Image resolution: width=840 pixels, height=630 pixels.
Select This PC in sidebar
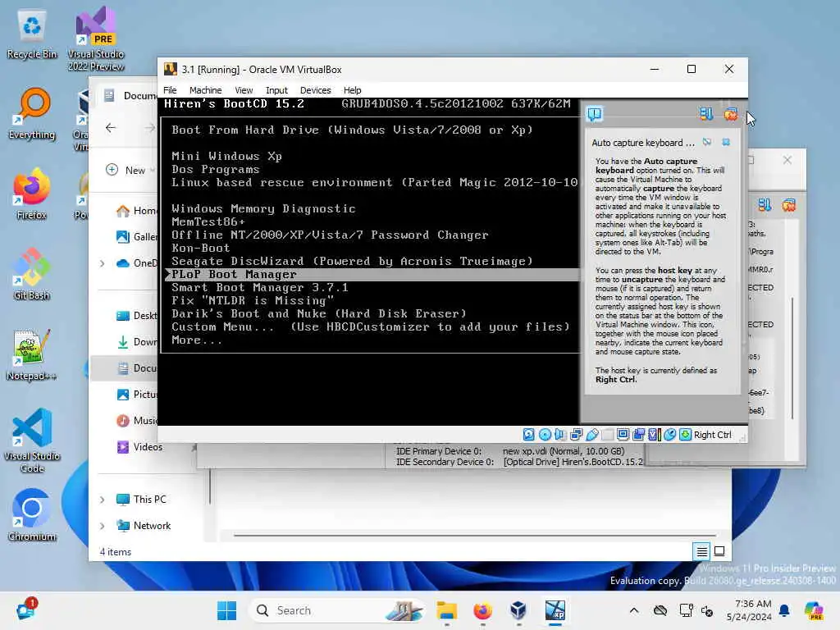pos(141,500)
